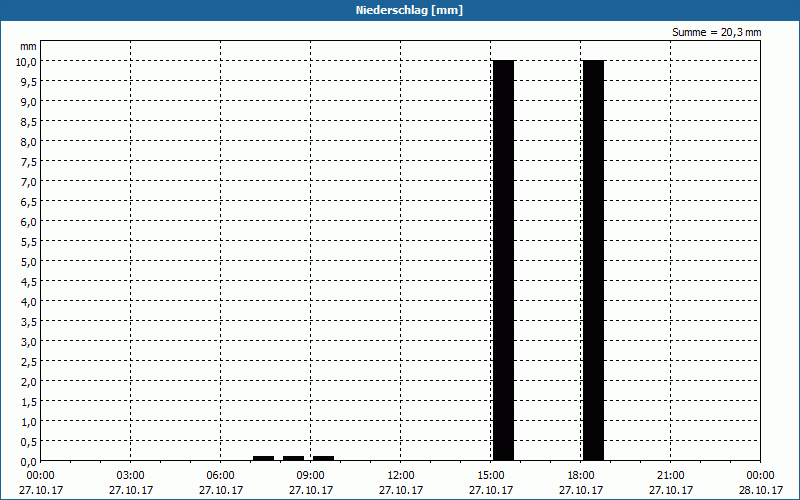Click the 09:00 time label

coord(311,476)
